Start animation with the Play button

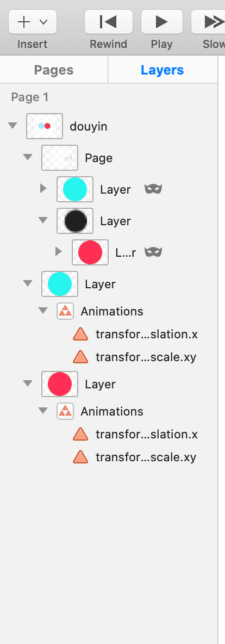(x=161, y=22)
